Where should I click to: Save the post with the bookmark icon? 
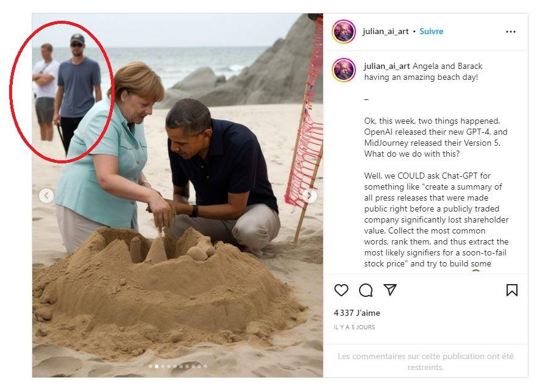point(512,290)
